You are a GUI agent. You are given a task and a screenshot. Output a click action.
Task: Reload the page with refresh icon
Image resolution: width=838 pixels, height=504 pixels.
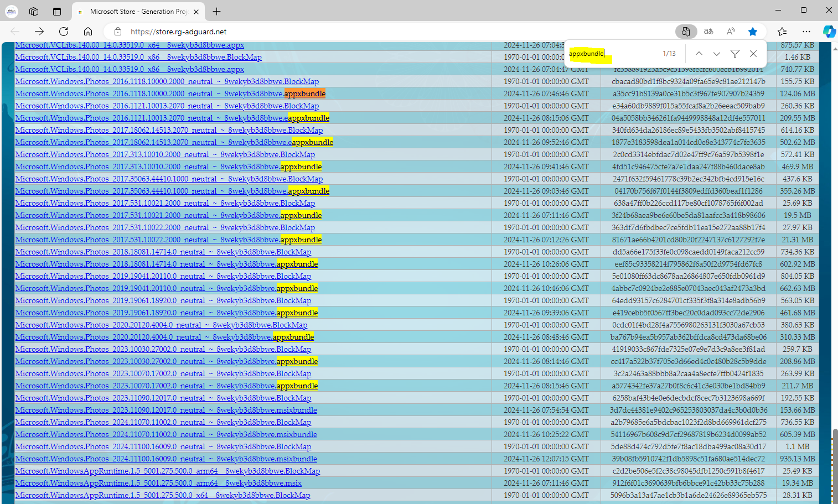tap(64, 32)
